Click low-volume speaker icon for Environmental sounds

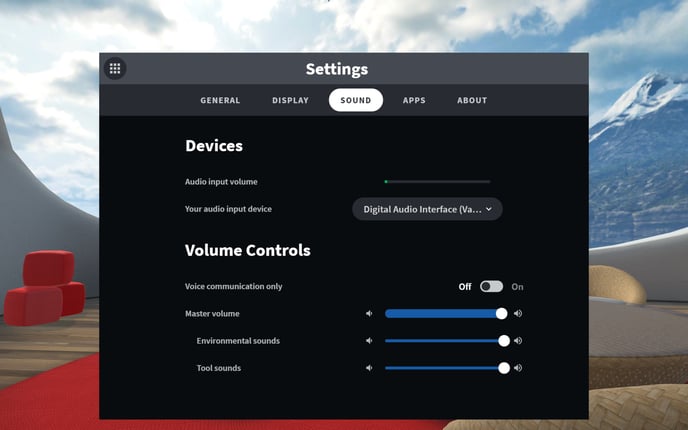click(369, 341)
